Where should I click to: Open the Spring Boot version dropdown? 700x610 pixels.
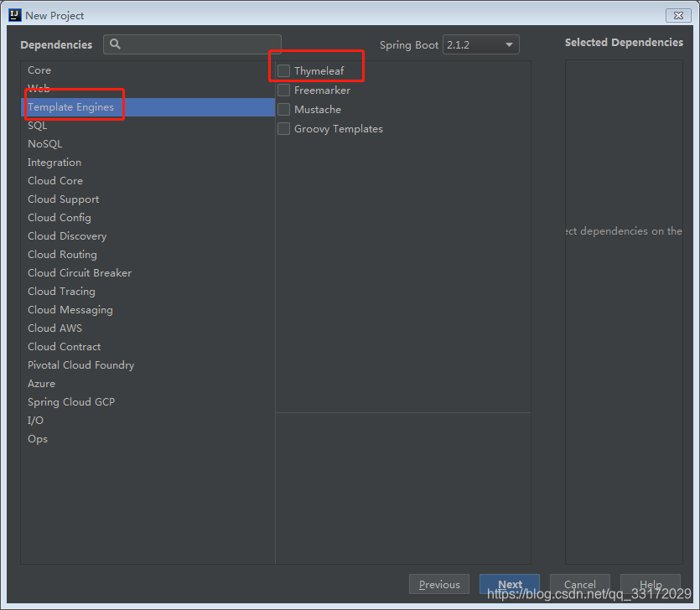481,44
